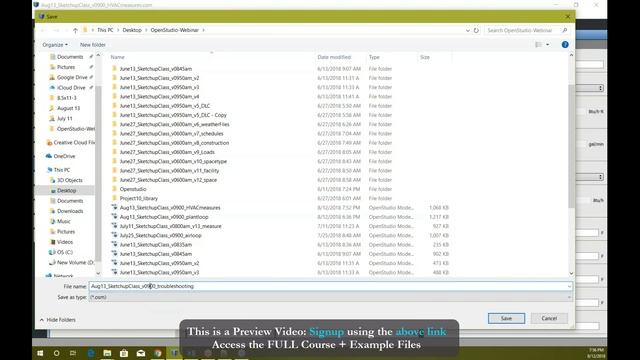Click the Cortana search circle in taskbar

(x=56, y=353)
